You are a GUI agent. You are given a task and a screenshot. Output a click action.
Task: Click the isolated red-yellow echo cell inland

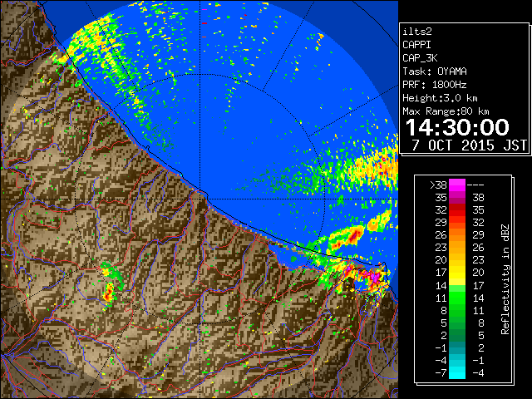pos(109,293)
